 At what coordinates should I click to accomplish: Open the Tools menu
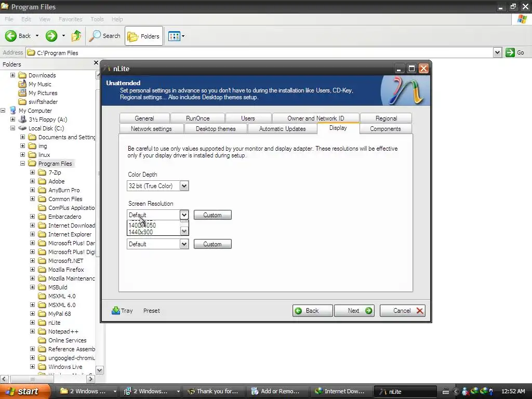click(97, 19)
